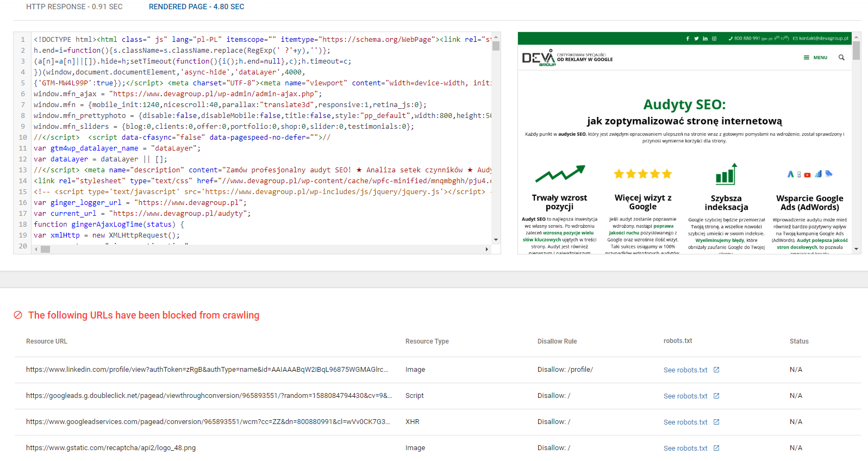Click external-link icon in linkedin.com row
Screen dimensions: 868x461
(716, 370)
